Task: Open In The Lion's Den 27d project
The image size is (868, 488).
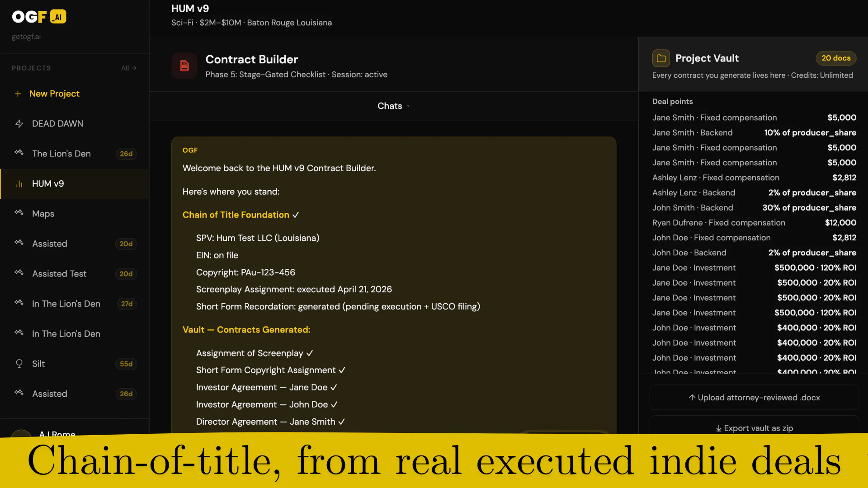Action: click(75, 304)
